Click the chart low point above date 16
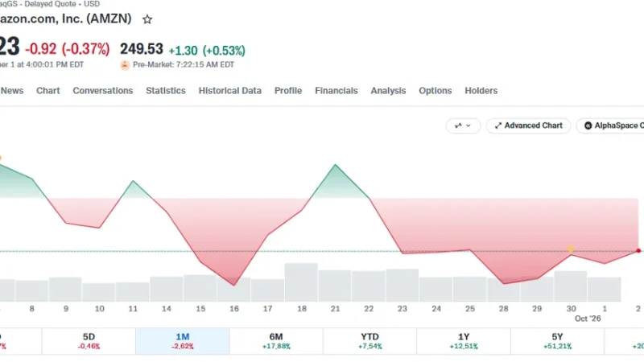Screen dimensions: 644x362 [234, 285]
